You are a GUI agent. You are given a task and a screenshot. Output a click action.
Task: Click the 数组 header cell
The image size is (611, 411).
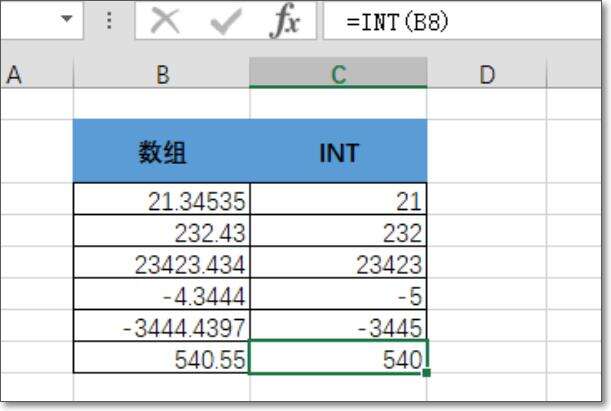(x=162, y=151)
